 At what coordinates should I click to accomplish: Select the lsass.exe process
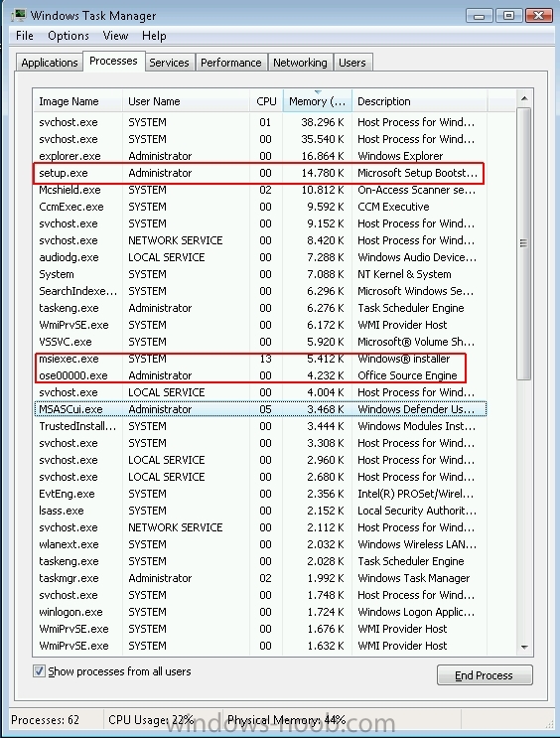coord(260,511)
